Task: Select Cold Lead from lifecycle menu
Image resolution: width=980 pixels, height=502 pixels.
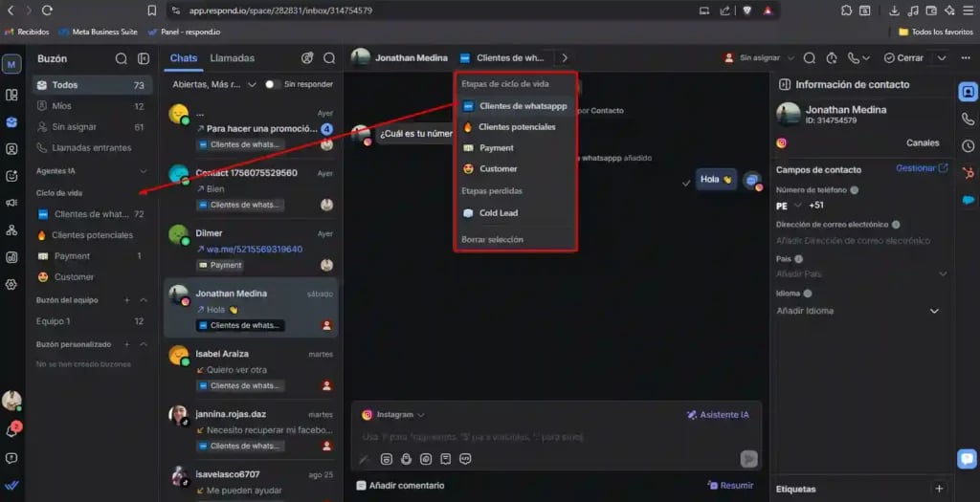Action: [x=500, y=213]
